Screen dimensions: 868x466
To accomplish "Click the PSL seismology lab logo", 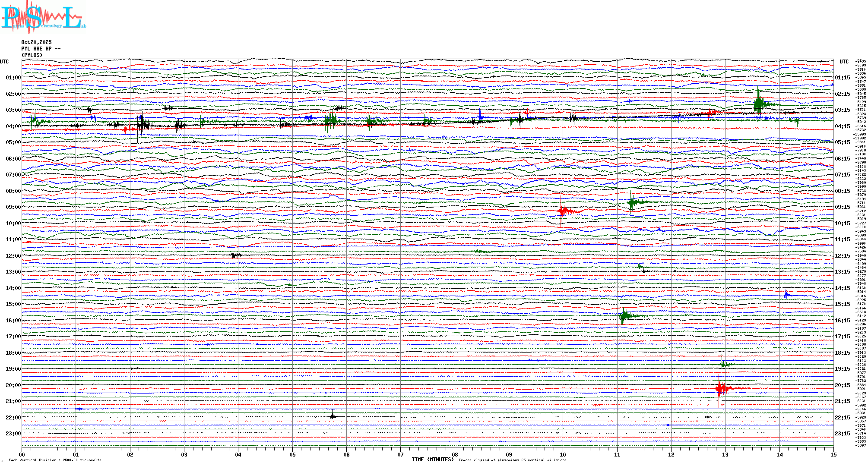I will click(43, 17).
